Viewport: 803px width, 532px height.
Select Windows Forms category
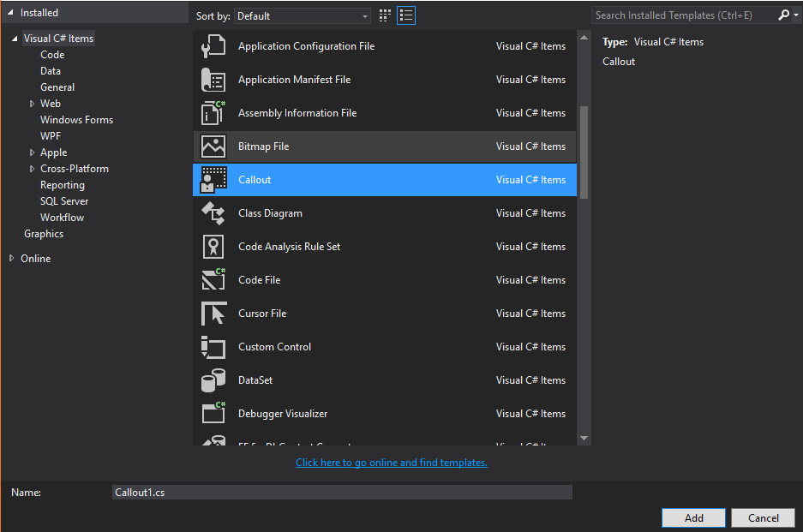(76, 120)
